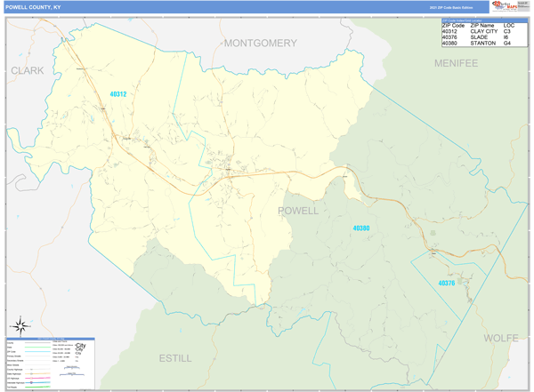Click grid location 'C3' in index table
Screen dimensions: 534x392
pyautogui.click(x=507, y=31)
